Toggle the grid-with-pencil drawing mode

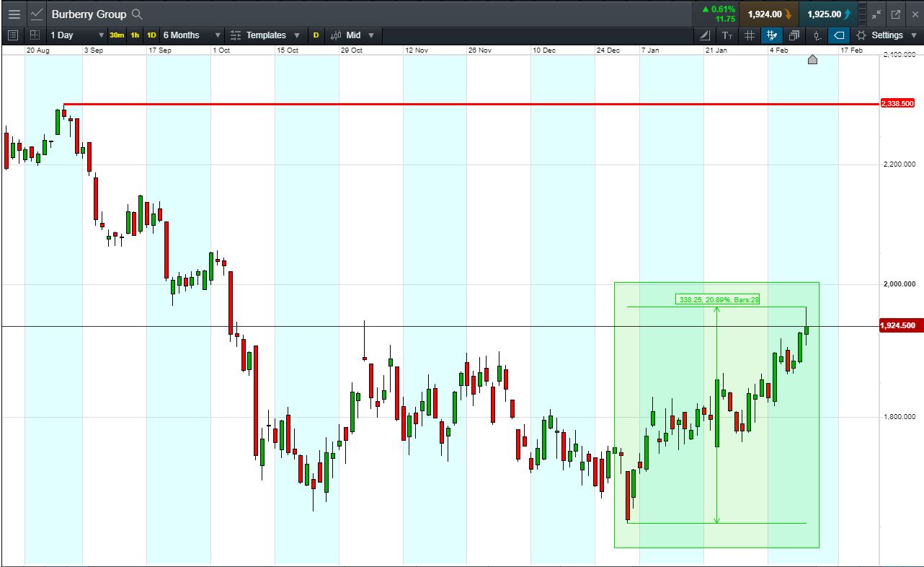click(772, 35)
